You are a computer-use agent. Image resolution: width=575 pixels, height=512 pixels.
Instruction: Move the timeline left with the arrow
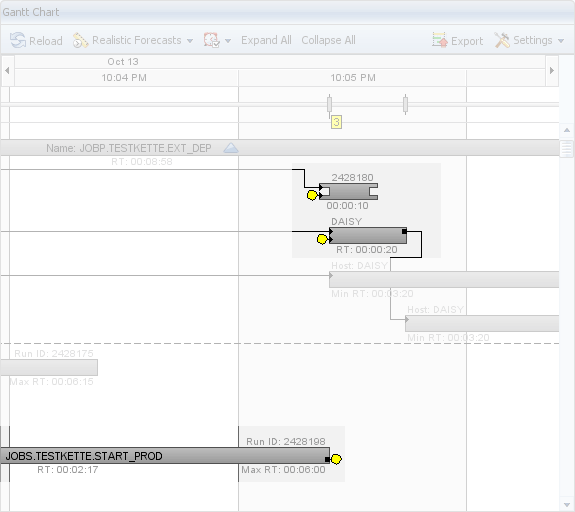coord(7,70)
